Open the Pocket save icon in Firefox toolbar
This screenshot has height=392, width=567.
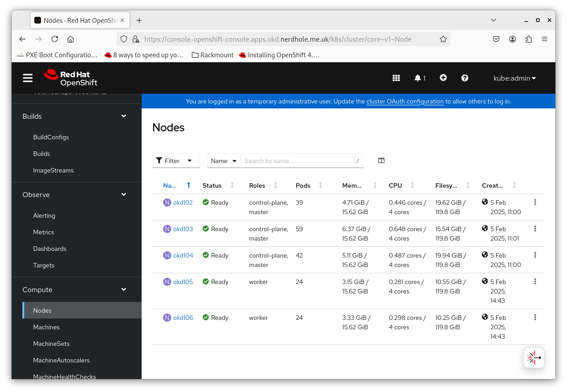click(496, 39)
